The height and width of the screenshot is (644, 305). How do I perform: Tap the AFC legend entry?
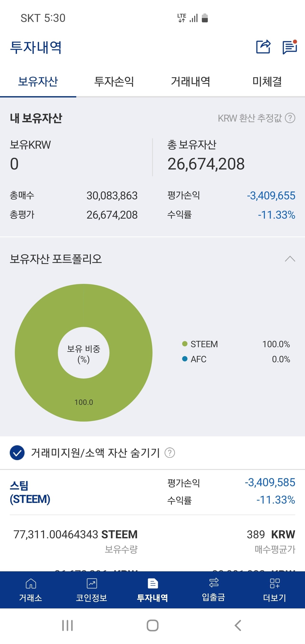199,359
